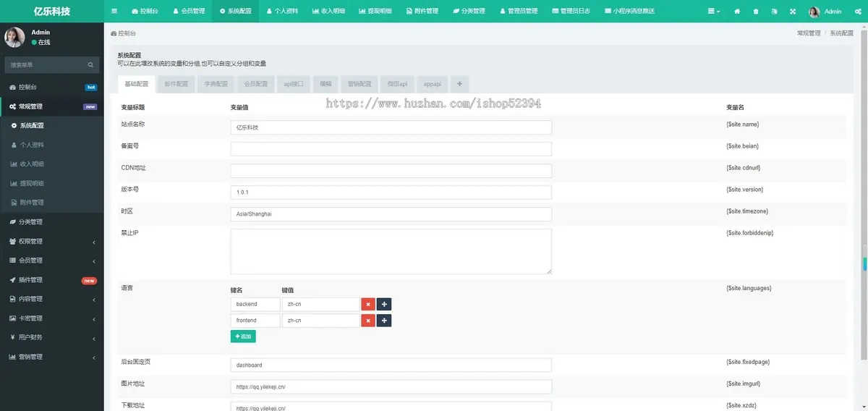Delete the frontend language row
This screenshot has width=868, height=411.
click(367, 321)
